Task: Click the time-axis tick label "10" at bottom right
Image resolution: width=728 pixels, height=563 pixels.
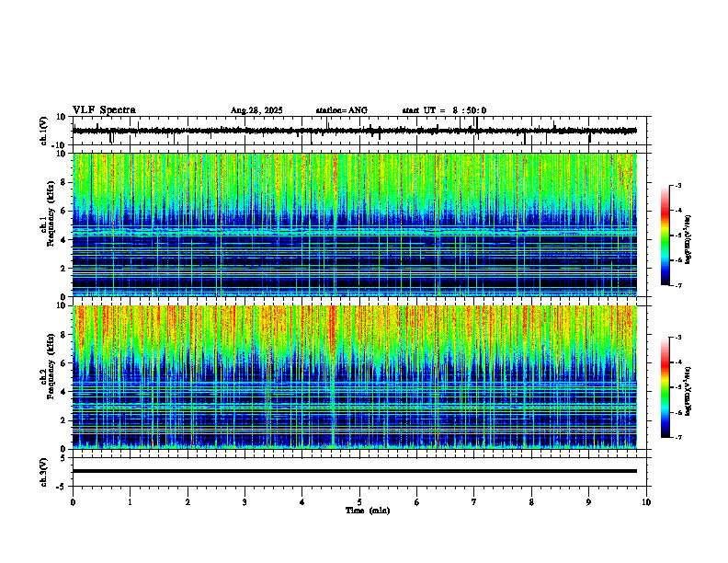Action: click(x=646, y=502)
